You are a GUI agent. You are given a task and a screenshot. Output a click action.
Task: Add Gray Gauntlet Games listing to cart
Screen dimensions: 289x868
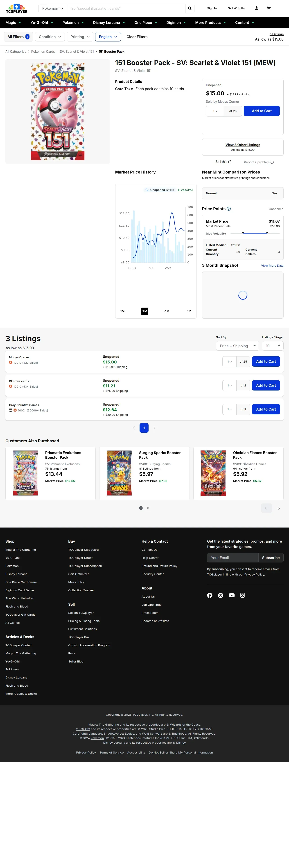click(266, 409)
